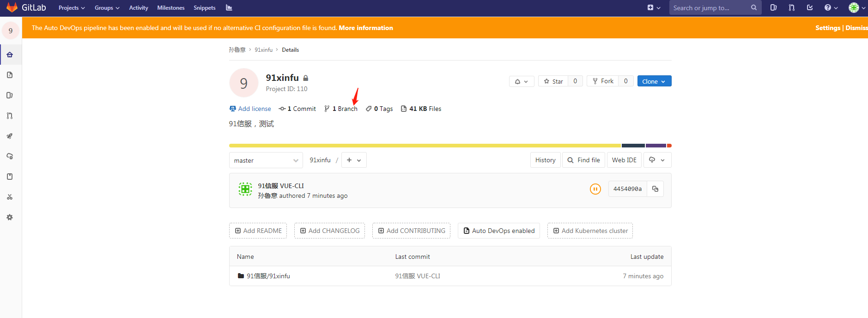Image resolution: width=868 pixels, height=318 pixels.
Task: Click Add README button
Action: [x=258, y=231]
